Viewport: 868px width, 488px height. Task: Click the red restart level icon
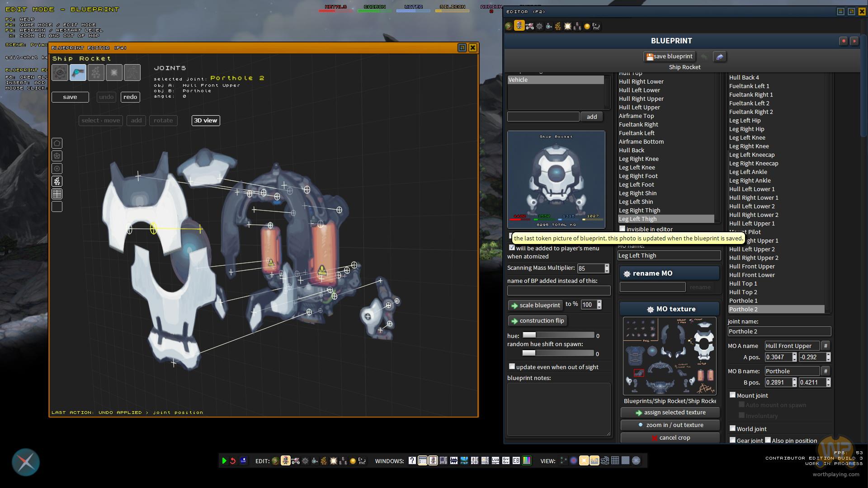pos(233,461)
